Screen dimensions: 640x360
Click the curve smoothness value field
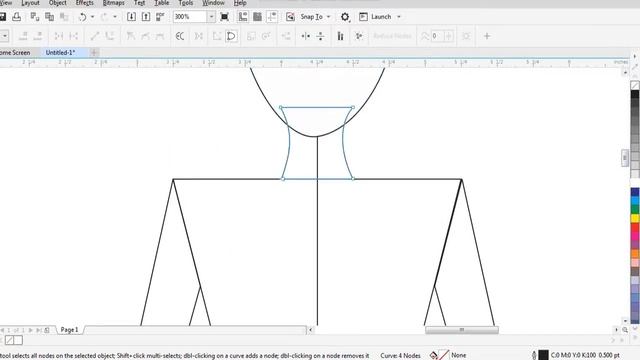coord(437,36)
